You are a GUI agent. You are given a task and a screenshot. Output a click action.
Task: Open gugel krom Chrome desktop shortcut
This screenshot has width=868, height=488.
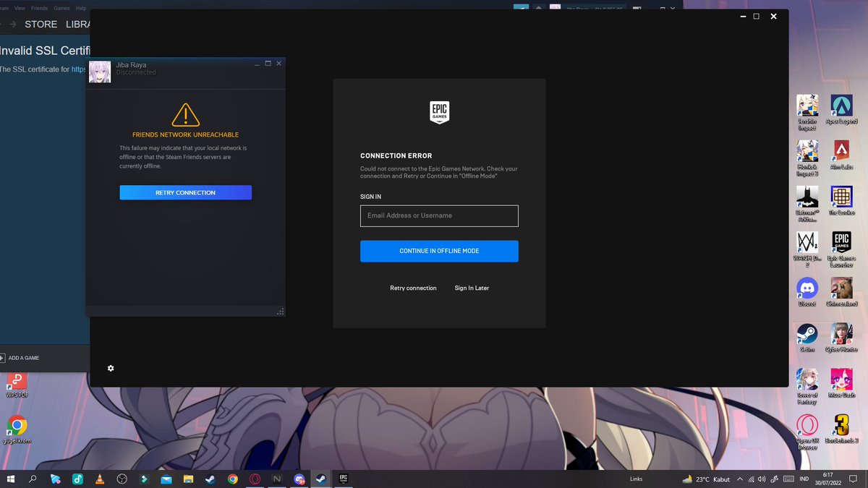coord(17,429)
